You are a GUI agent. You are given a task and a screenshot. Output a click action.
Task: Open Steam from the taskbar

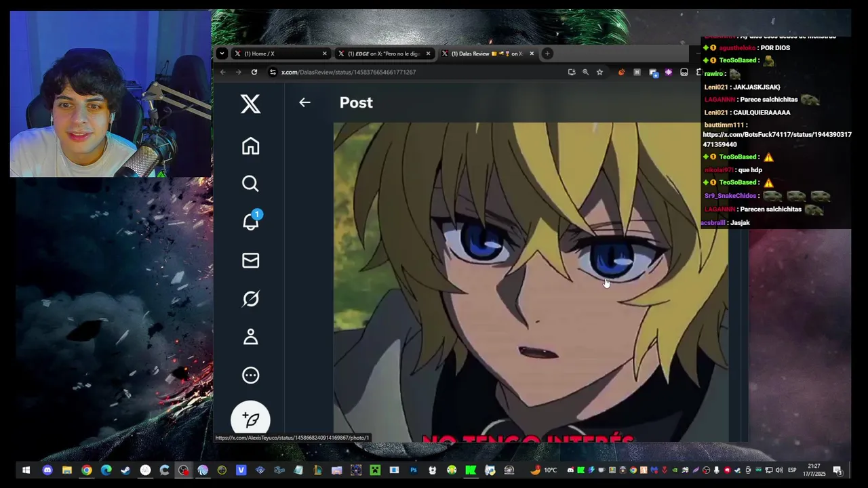click(125, 470)
